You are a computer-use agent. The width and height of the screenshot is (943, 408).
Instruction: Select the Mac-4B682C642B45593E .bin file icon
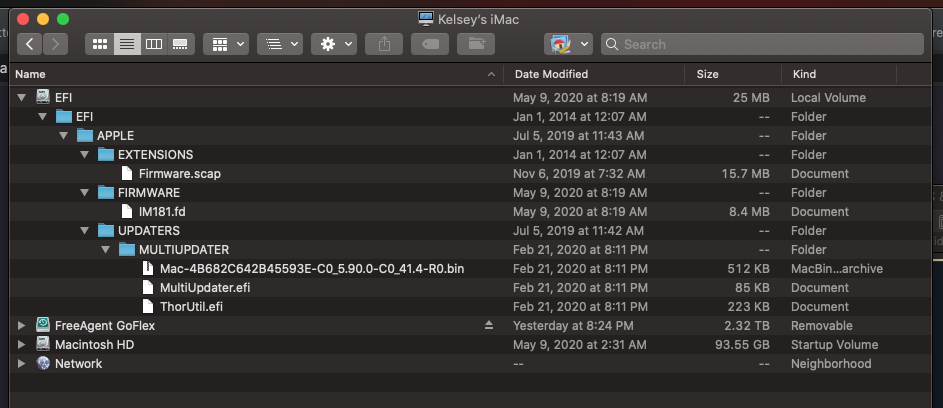(147, 268)
